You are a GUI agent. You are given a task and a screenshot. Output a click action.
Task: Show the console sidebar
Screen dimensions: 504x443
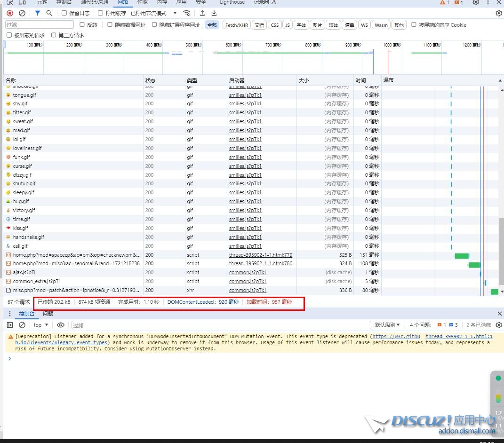(10, 325)
